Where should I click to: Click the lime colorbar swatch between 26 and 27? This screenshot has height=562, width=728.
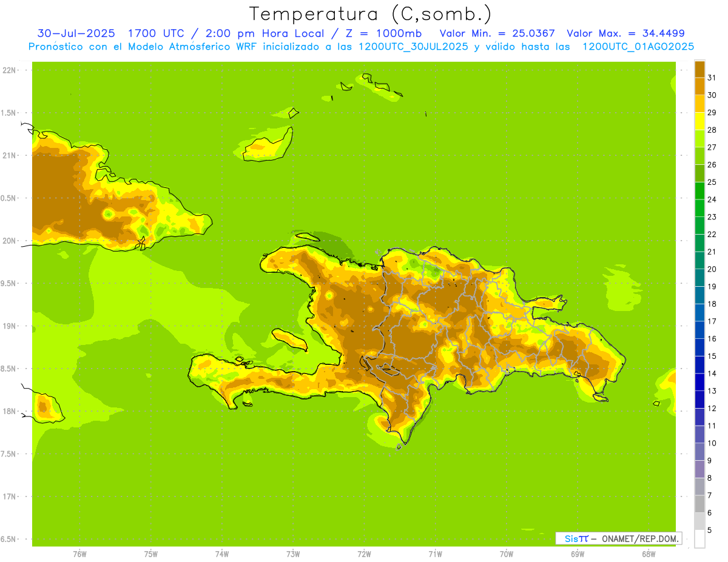699,156
